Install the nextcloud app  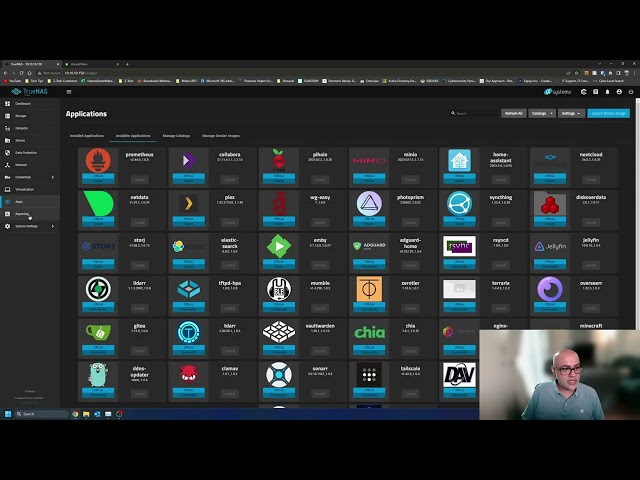coord(591,180)
